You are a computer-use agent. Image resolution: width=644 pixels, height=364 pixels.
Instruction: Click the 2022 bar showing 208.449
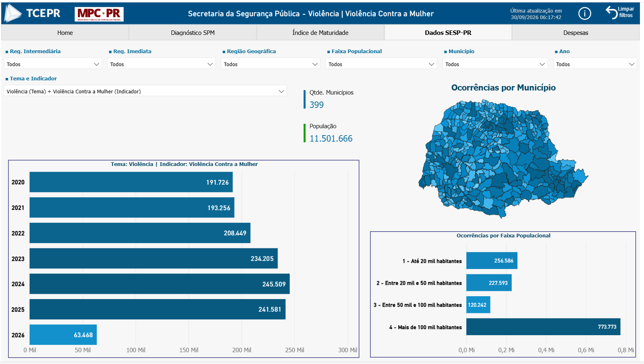pyautogui.click(x=140, y=233)
